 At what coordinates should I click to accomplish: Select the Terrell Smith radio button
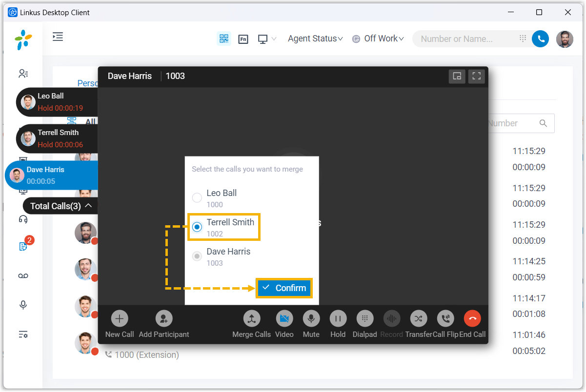[x=197, y=227]
